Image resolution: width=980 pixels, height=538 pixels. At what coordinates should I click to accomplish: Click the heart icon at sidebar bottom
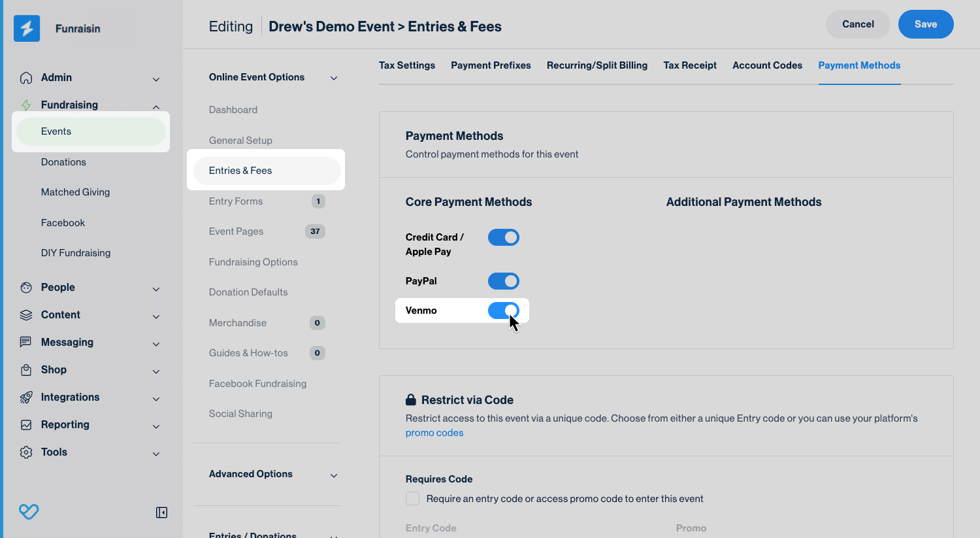click(x=29, y=511)
